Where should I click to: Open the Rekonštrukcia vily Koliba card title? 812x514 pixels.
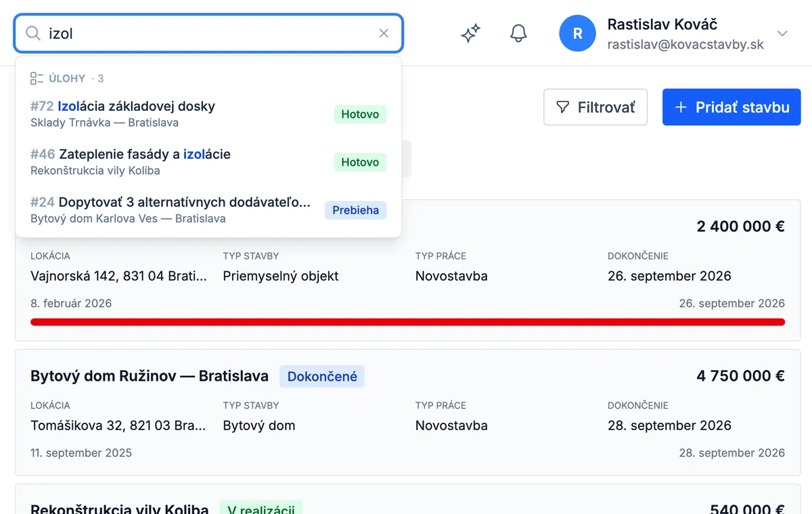[120, 509]
